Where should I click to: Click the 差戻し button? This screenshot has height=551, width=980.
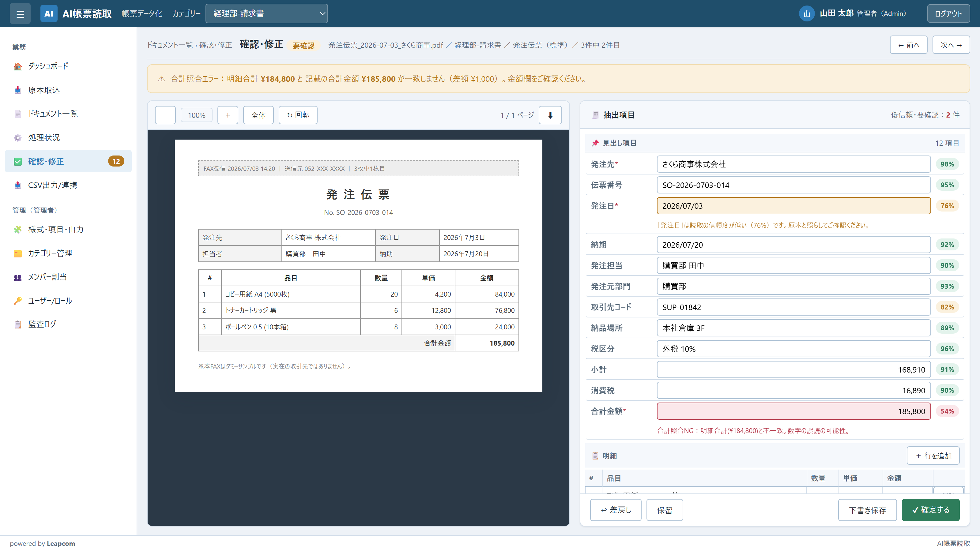pos(616,510)
